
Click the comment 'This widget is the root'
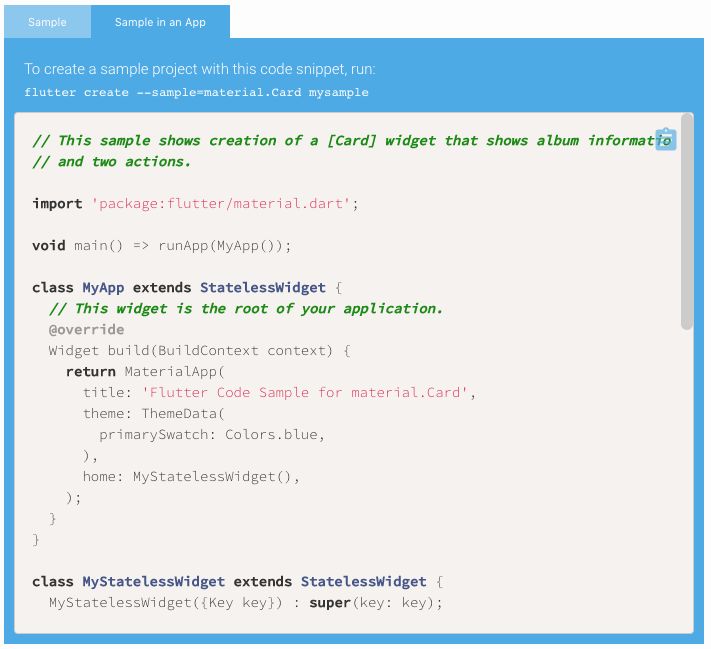pyautogui.click(x=246, y=308)
